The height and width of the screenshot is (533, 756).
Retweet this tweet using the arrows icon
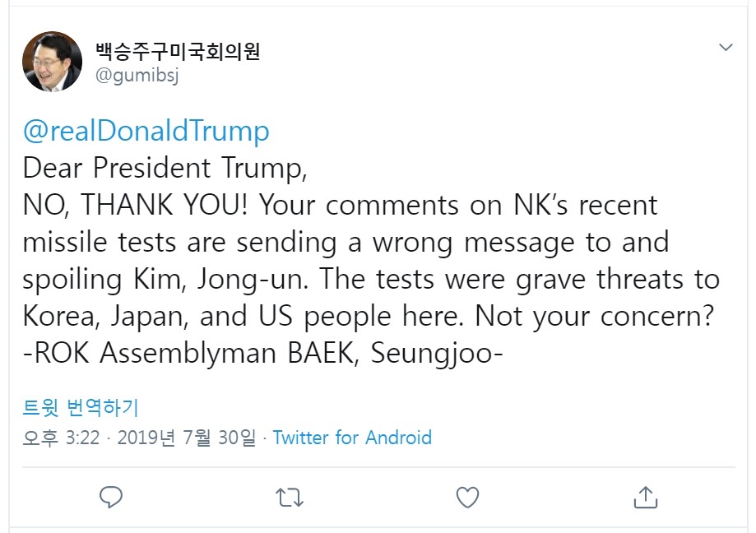click(x=290, y=498)
